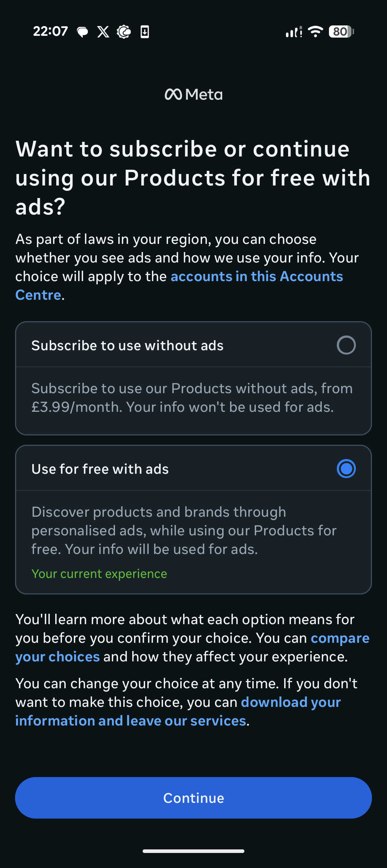Screen dimensions: 387x868
Task: Select the Subscribe to use without ads radio
Action: click(346, 345)
